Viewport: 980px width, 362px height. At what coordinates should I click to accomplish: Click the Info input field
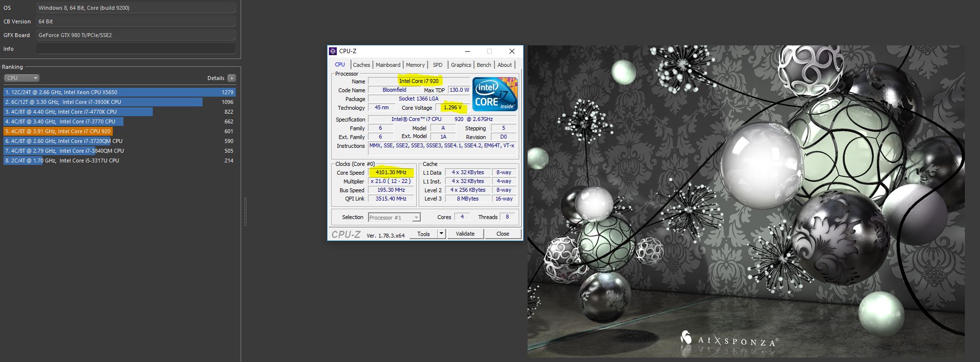click(136, 49)
